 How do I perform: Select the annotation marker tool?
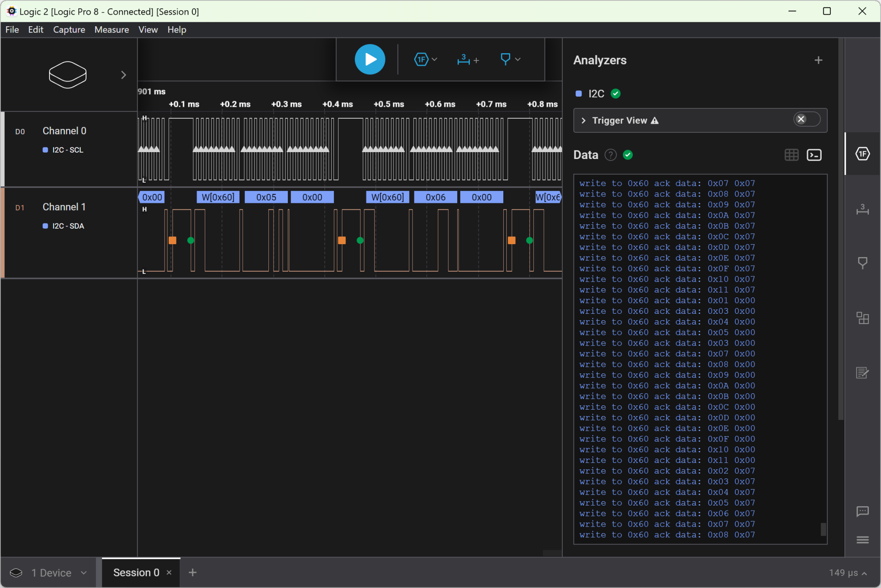(505, 59)
